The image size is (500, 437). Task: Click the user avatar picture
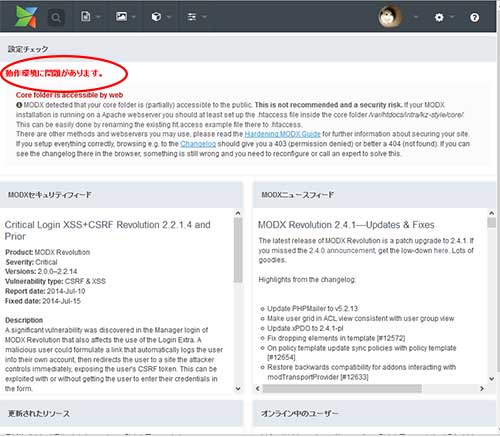390,16
